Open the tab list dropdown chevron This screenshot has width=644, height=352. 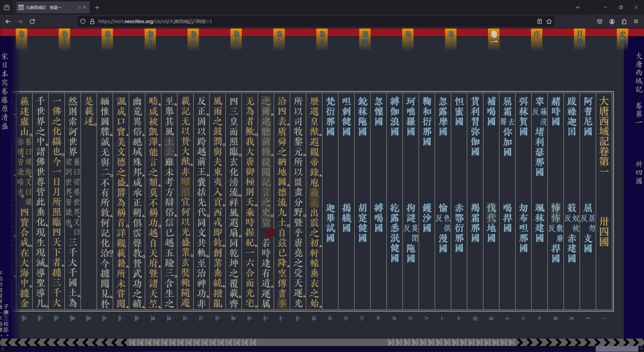pos(577,7)
